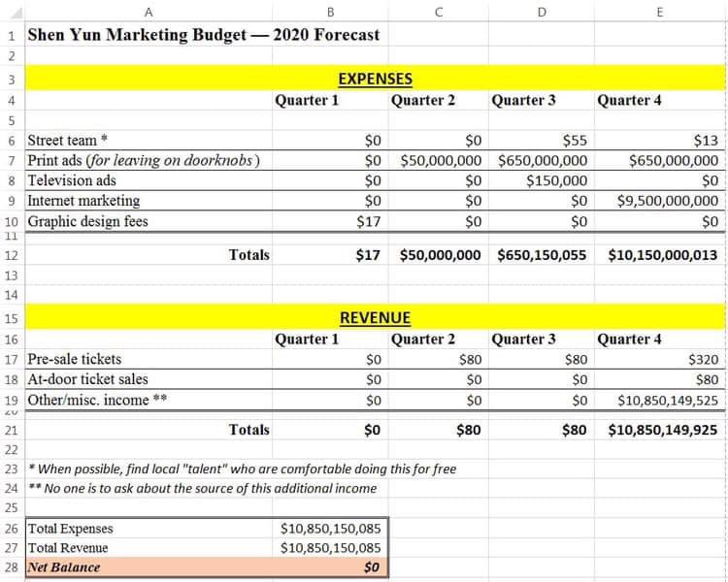Click Print ads Quarter 3 value $650,000,000
Viewport: 728px width, 582px height.
click(x=543, y=161)
